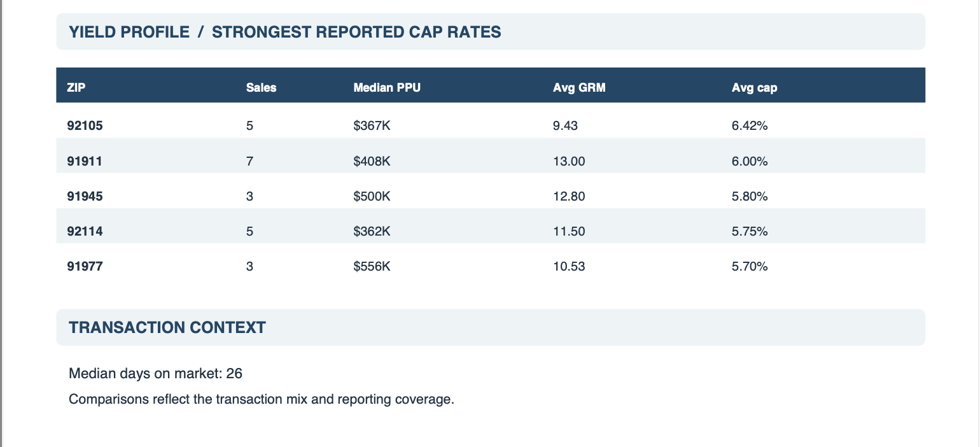Click the TRANSACTION CONTEXT heading
Image resolution: width=980 pixels, height=447 pixels.
click(x=167, y=328)
